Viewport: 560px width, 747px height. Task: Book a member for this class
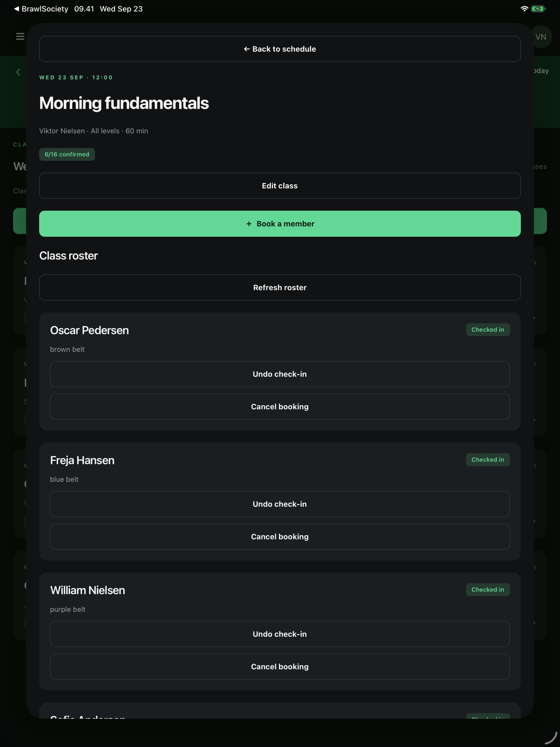click(280, 224)
